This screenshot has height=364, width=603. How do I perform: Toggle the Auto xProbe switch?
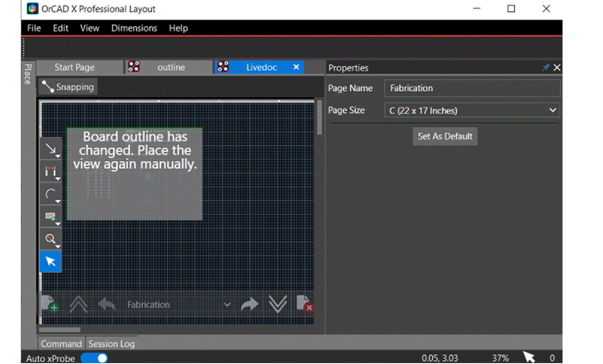pos(94,358)
